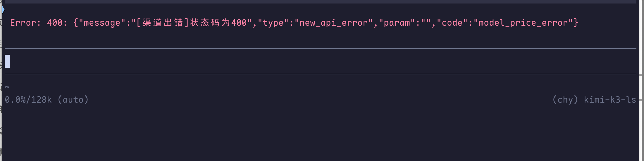Click the Chinese text 渠道出错

tap(163, 22)
